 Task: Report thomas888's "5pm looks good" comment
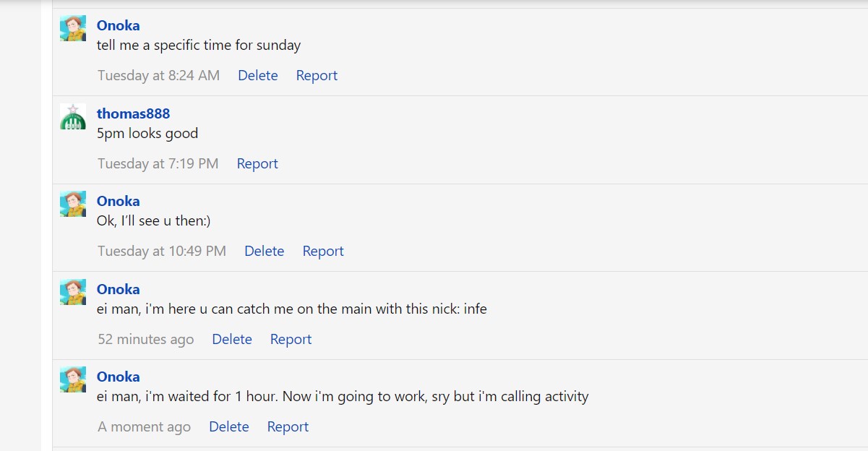click(x=257, y=163)
